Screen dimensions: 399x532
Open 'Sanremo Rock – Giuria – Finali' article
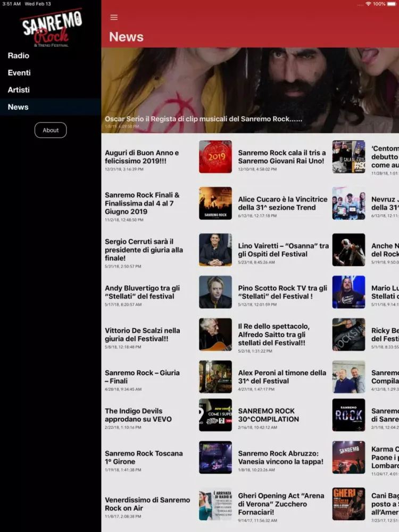(x=142, y=377)
